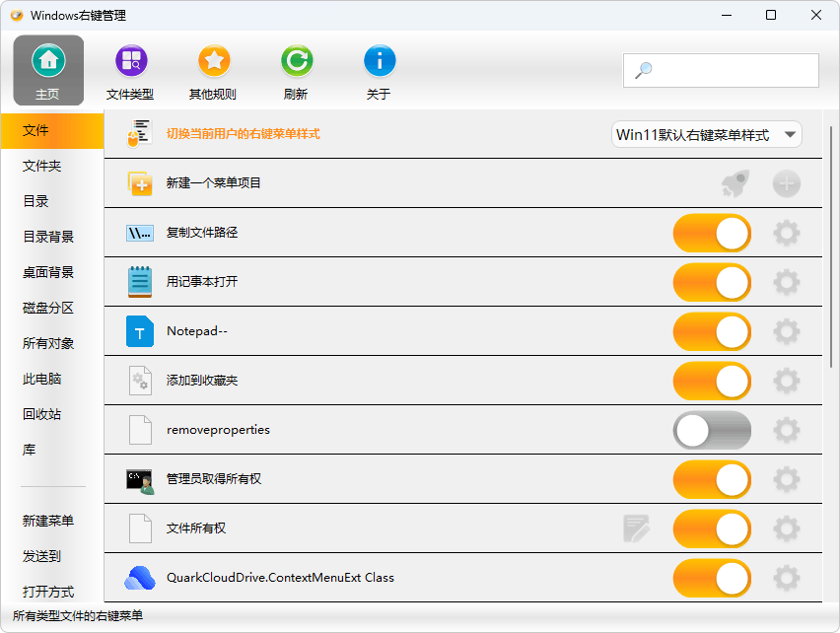Open the 文件类型 toolbar icon
This screenshot has width=840, height=633.
tap(131, 62)
